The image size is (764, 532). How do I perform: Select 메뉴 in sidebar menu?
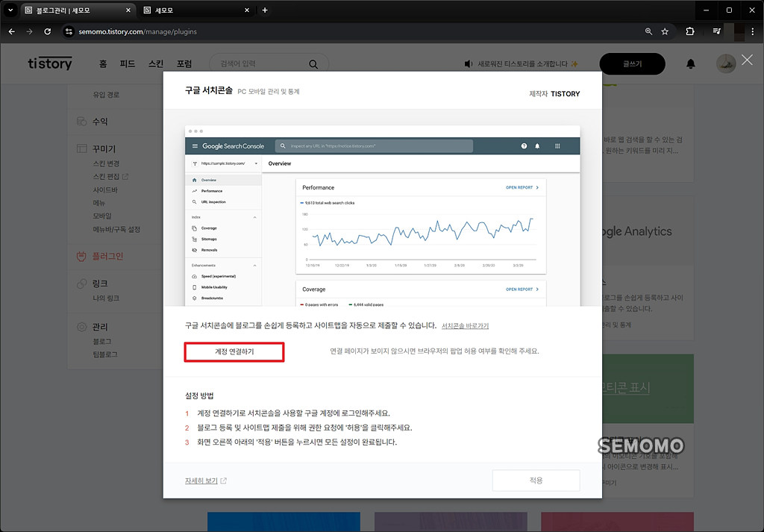99,203
